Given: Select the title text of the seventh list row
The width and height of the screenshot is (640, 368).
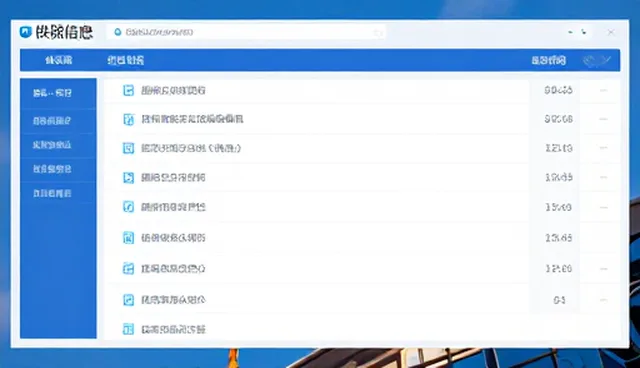Looking at the screenshot, I should pyautogui.click(x=173, y=268).
